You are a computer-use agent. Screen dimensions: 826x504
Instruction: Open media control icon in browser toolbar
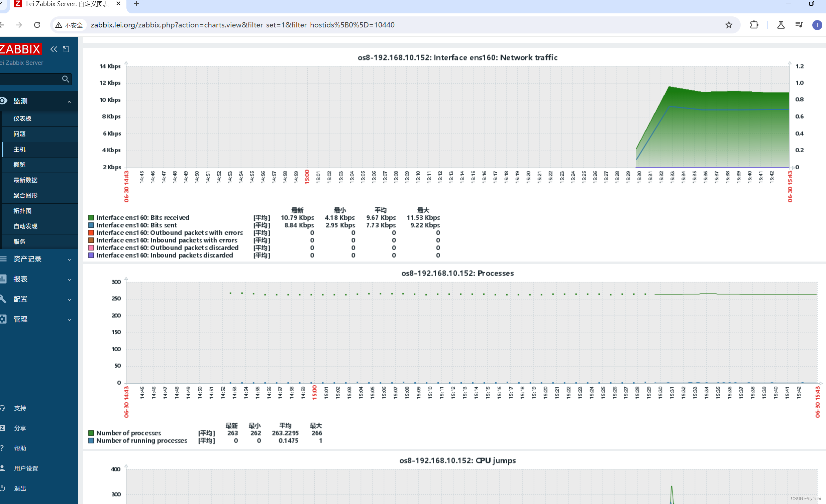click(799, 25)
